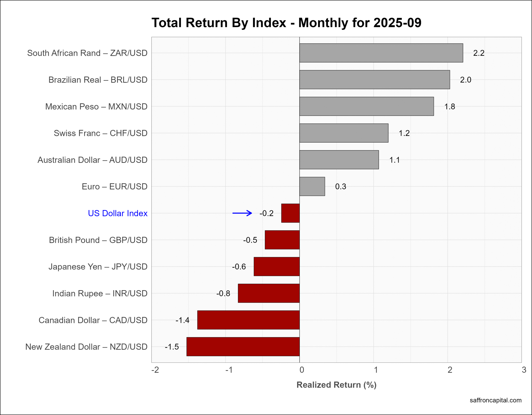Click the Realized Return (%) axis title
The image size is (532, 415).
[x=336, y=385]
